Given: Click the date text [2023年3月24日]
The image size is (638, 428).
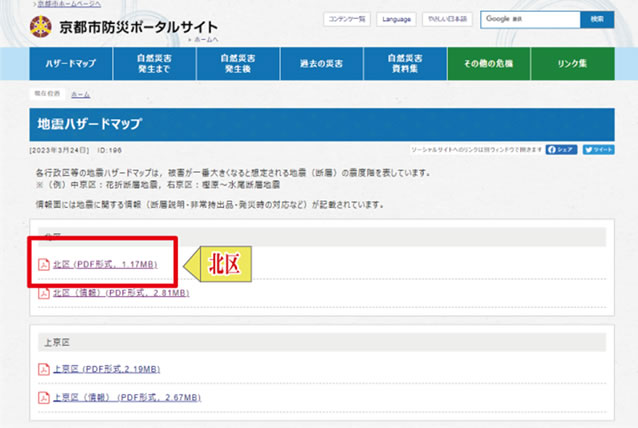Looking at the screenshot, I should point(59,150).
